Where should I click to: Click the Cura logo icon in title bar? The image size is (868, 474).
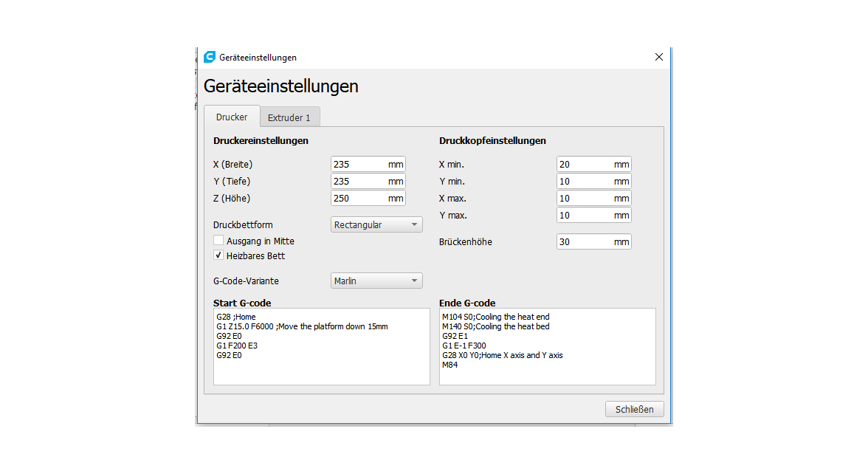pos(210,57)
